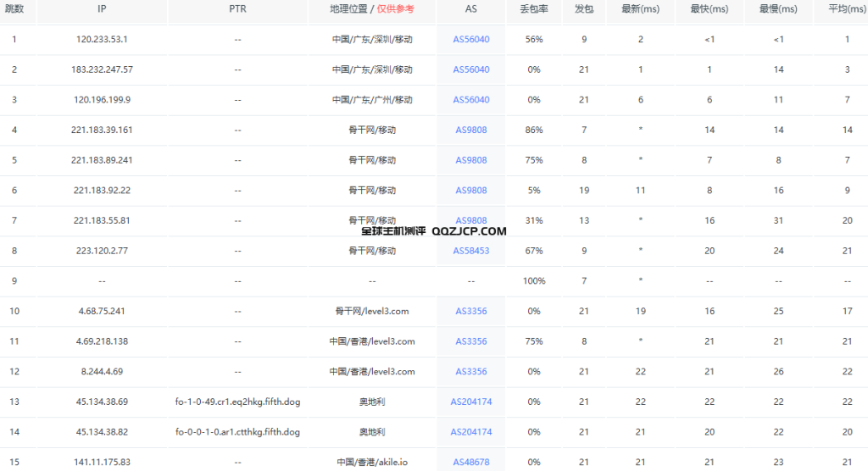This screenshot has width=868, height=471.
Task: Open AS9808 link for 221.183.89.241
Action: (x=471, y=160)
